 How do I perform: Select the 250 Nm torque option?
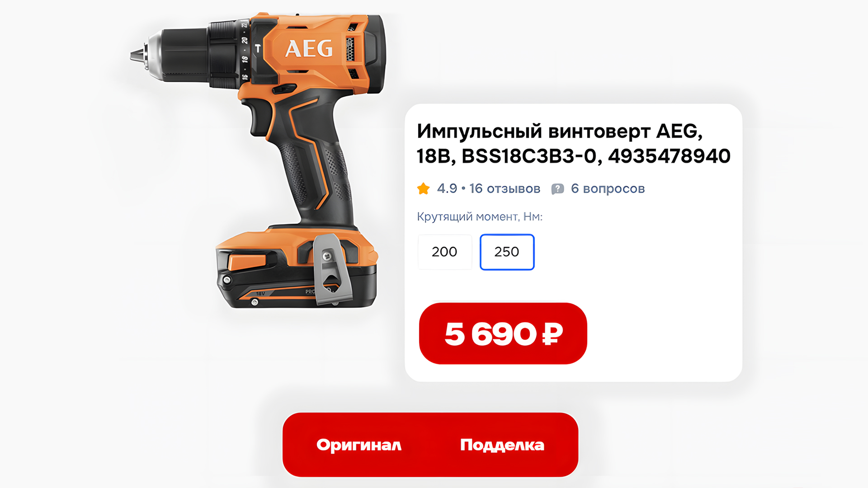(x=507, y=252)
